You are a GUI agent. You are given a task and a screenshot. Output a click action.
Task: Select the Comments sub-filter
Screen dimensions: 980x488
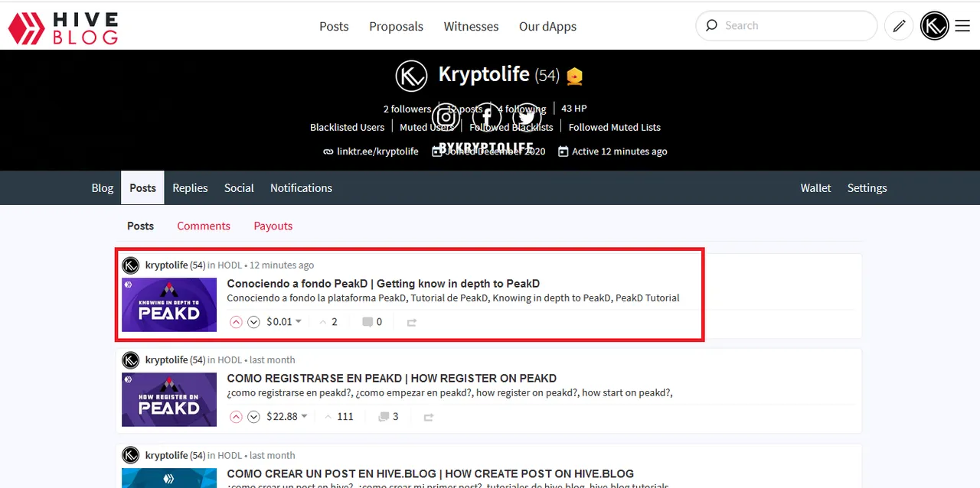(x=204, y=226)
